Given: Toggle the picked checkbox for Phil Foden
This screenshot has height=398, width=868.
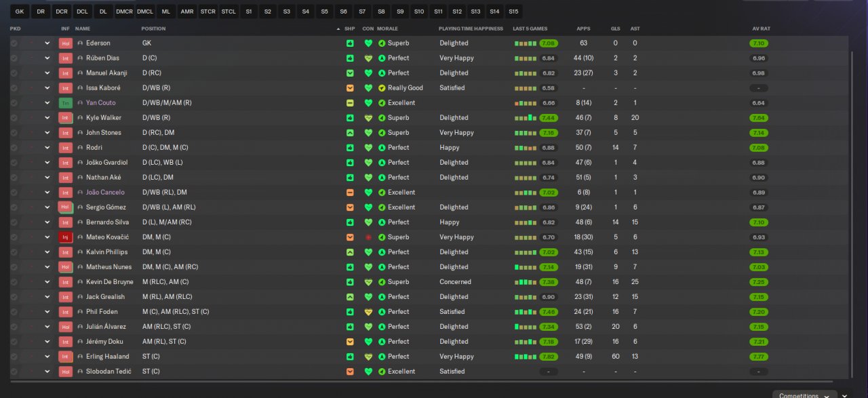Looking at the screenshot, I should 14,312.
